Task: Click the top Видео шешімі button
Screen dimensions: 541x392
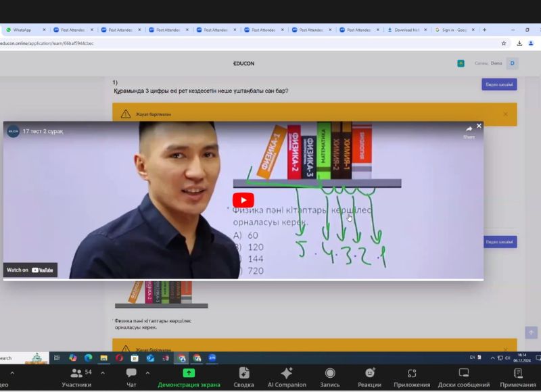Action: (499, 84)
